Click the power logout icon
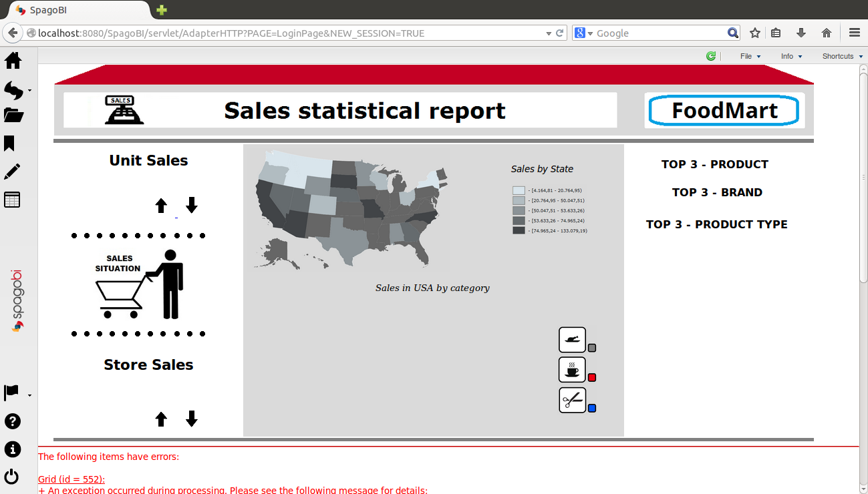Screen dimensions: 868x494 click(12, 477)
